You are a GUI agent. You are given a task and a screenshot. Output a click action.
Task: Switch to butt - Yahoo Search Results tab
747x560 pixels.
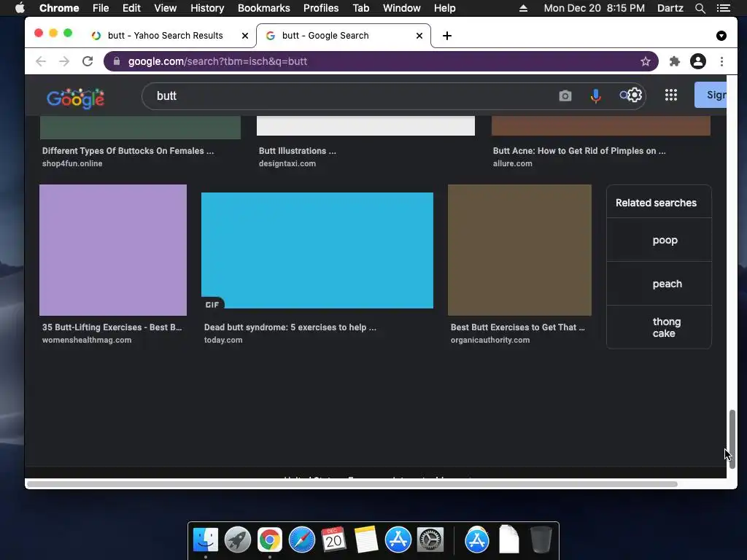165,36
